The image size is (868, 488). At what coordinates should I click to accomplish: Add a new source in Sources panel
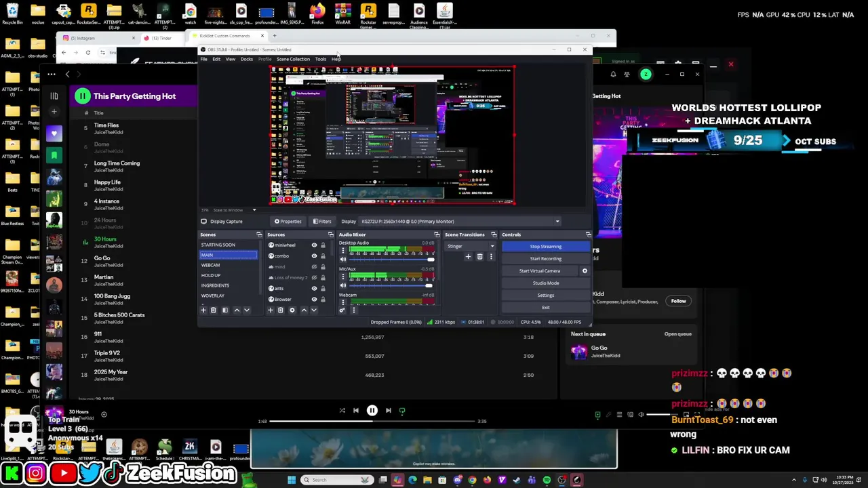[x=270, y=310]
